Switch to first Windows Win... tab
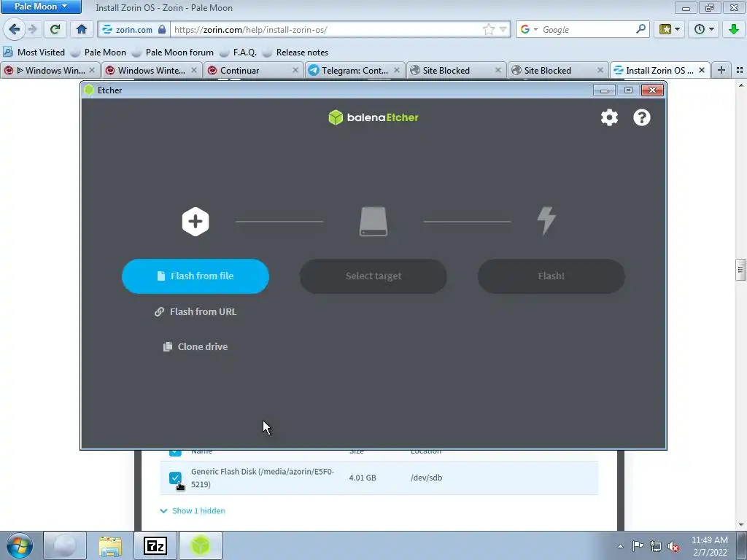 [50, 71]
